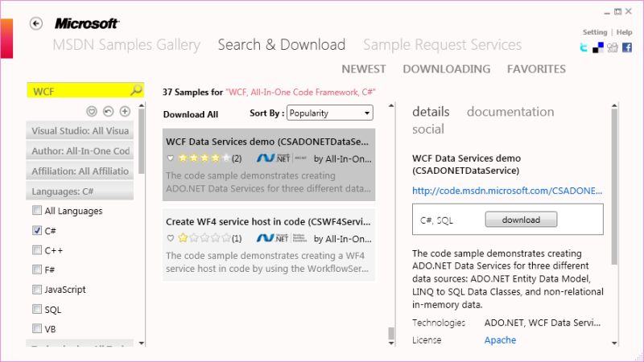Check the VB language option

pyautogui.click(x=37, y=328)
